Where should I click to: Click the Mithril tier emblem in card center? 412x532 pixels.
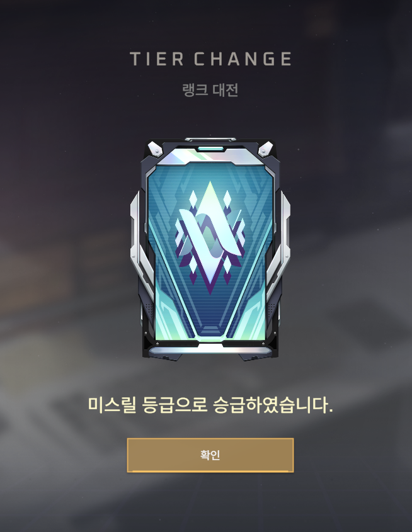(x=210, y=237)
